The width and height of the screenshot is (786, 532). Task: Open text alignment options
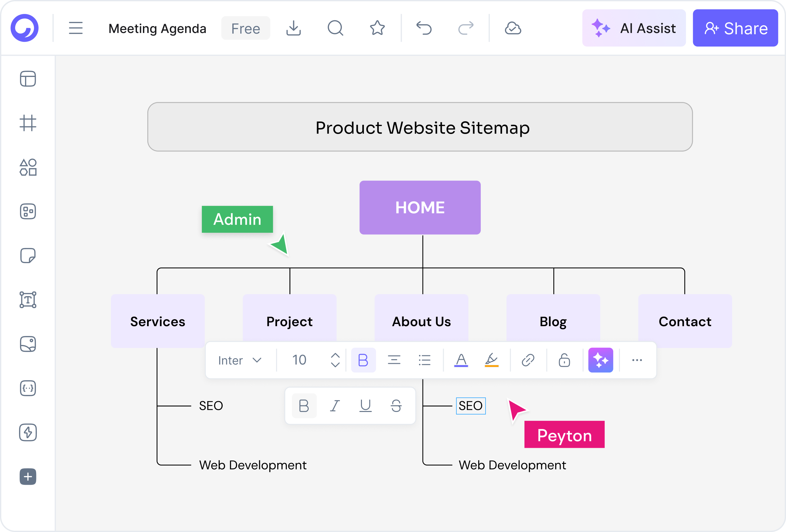point(394,360)
